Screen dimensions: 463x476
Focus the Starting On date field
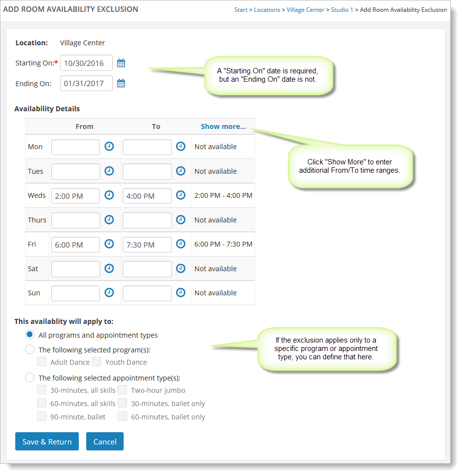click(x=86, y=63)
